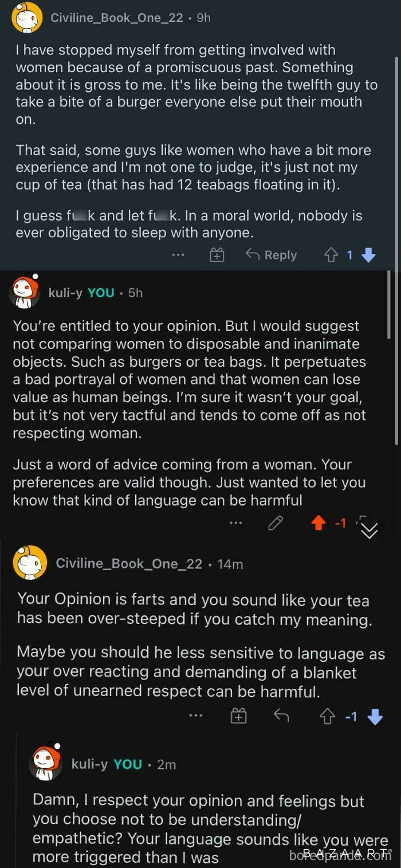Toggle upvote on Civiline's top comment

coord(332,255)
